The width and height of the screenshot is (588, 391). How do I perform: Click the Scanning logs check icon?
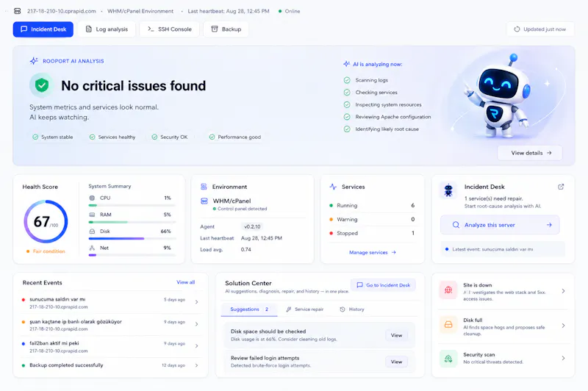pyautogui.click(x=347, y=80)
